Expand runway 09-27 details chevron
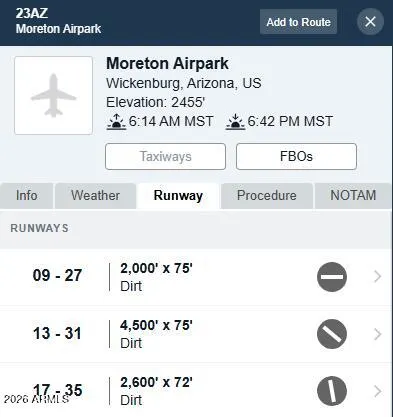 click(378, 277)
